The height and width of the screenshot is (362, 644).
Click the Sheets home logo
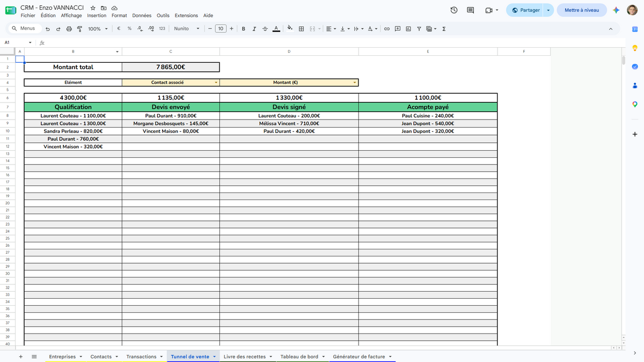11,10
